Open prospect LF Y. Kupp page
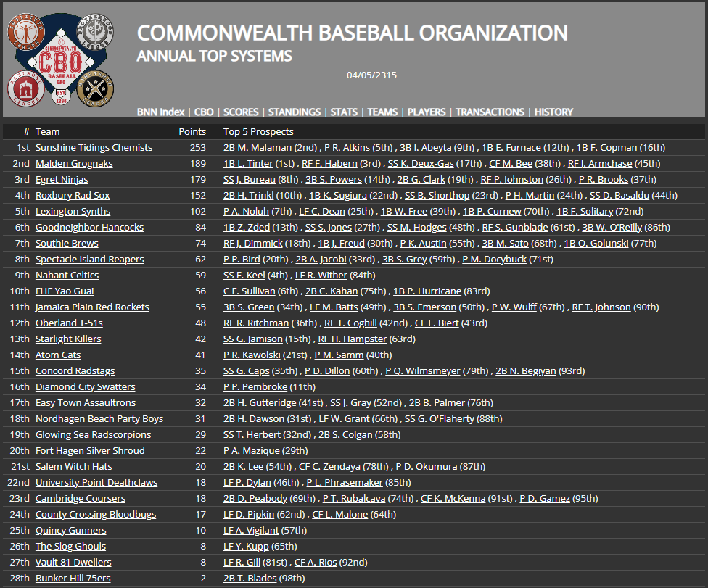Image resolution: width=708 pixels, height=588 pixels. tap(246, 546)
